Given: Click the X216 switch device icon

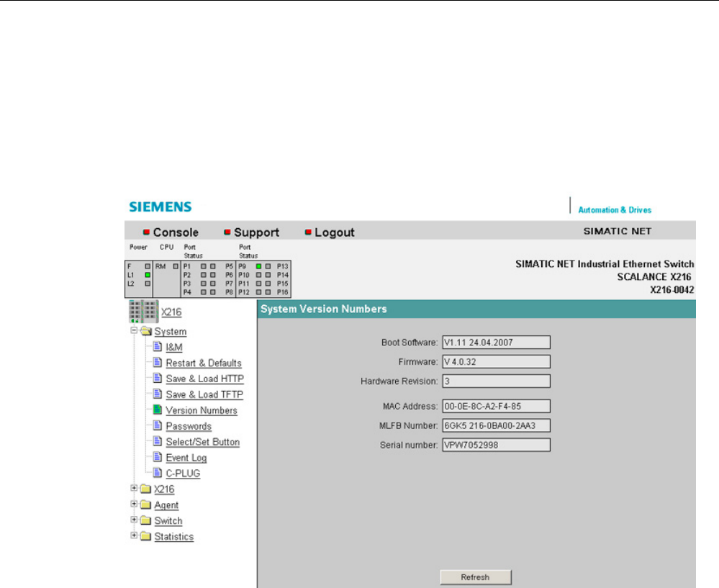Looking at the screenshot, I should click(x=143, y=312).
